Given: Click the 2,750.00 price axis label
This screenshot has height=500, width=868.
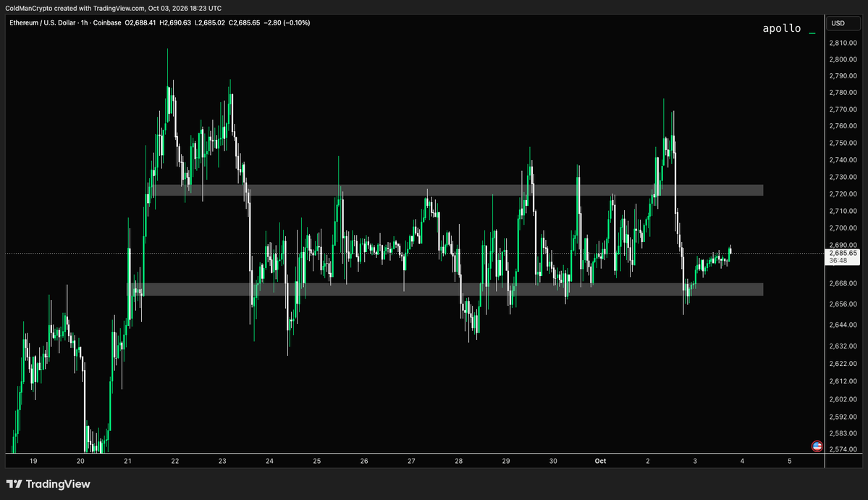Looking at the screenshot, I should 843,143.
